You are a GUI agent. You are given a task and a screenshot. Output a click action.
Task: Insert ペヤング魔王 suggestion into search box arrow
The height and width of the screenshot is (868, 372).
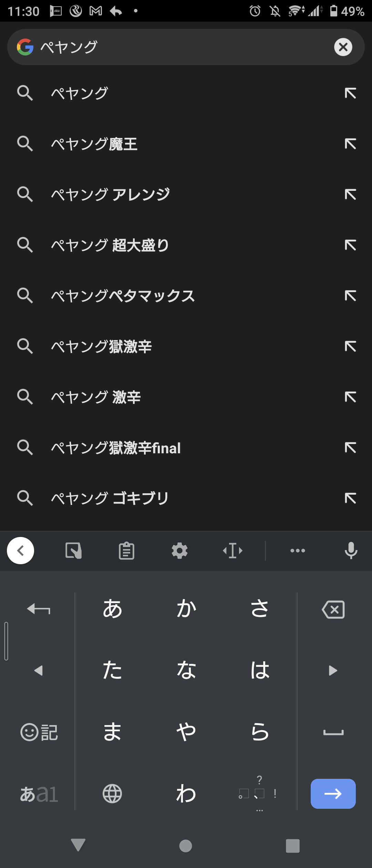click(x=350, y=144)
